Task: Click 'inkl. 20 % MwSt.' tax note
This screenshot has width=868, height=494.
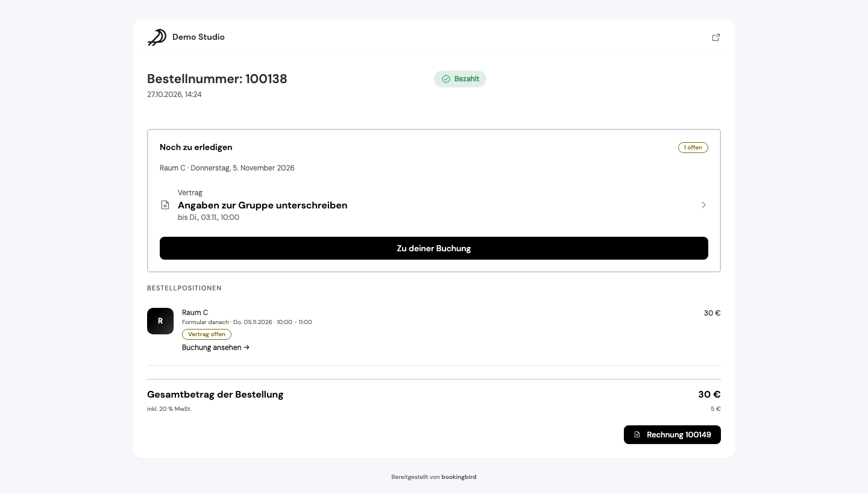Action: pos(169,409)
